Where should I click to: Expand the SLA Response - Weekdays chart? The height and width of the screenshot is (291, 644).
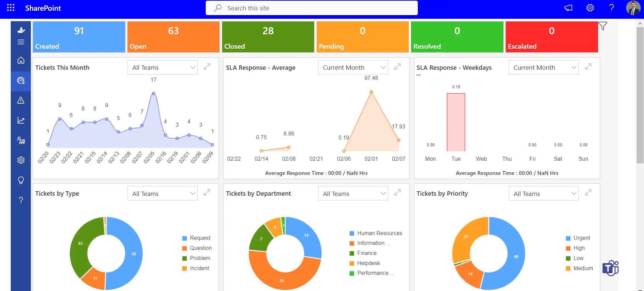[x=588, y=66]
